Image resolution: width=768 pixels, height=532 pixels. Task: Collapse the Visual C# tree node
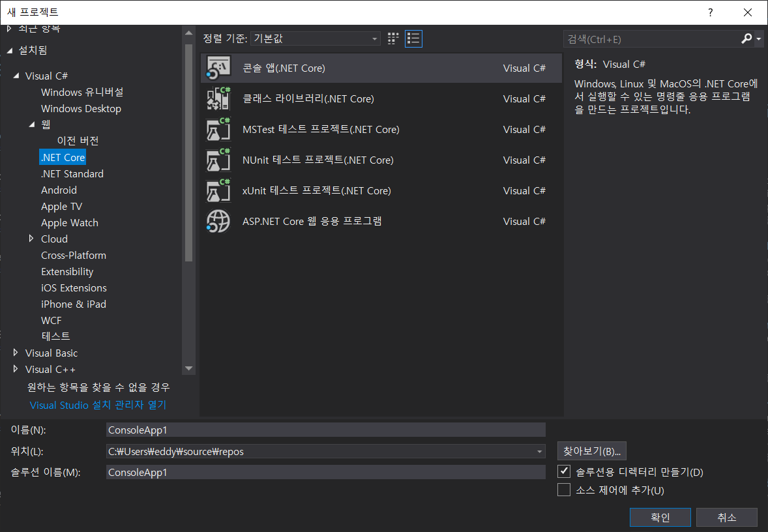pos(16,76)
